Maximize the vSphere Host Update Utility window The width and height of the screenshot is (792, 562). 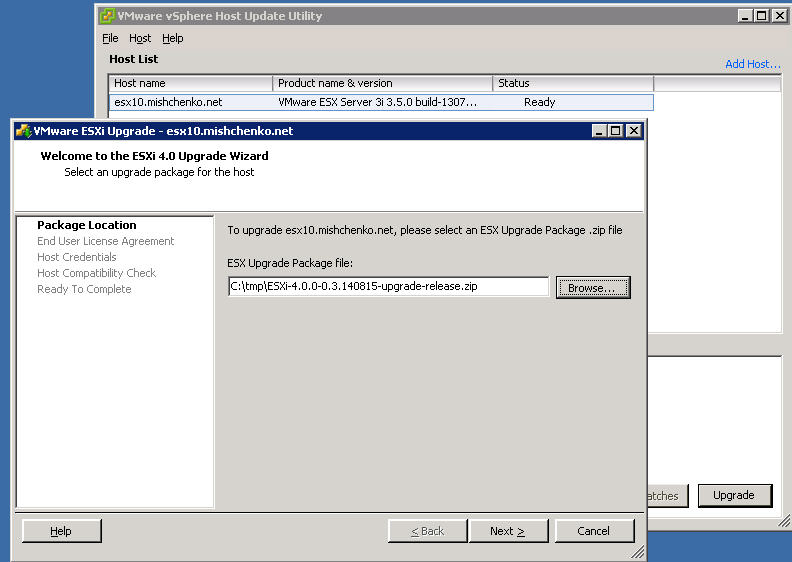point(762,16)
